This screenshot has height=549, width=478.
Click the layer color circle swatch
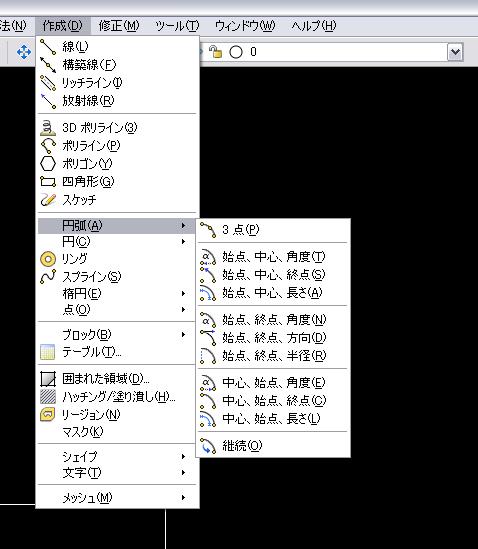pos(236,53)
